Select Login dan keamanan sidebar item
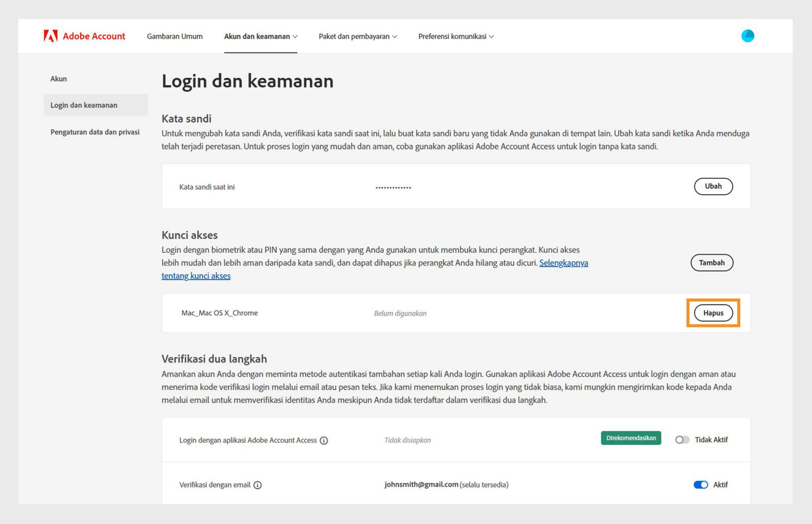This screenshot has width=812, height=524. click(x=84, y=105)
